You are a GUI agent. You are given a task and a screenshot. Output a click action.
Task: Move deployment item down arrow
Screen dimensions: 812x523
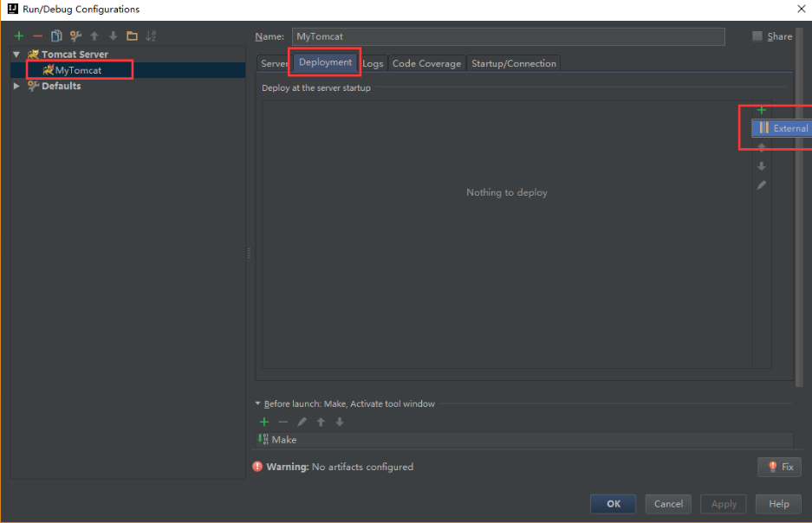tap(761, 166)
